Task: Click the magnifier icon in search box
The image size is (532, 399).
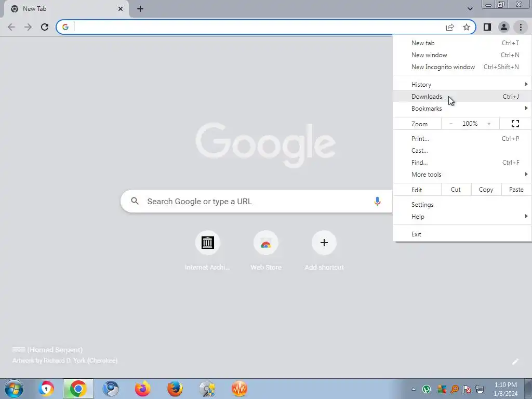Action: (x=135, y=201)
